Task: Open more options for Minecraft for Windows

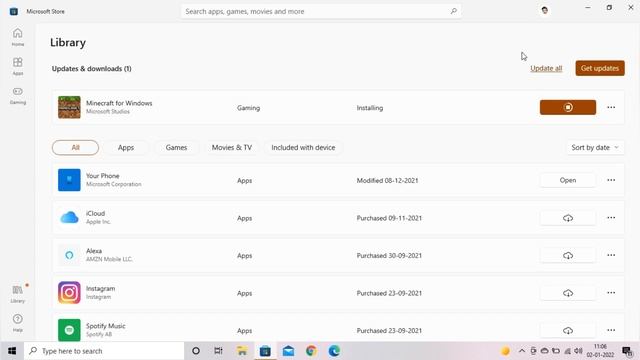Action: 611,107
